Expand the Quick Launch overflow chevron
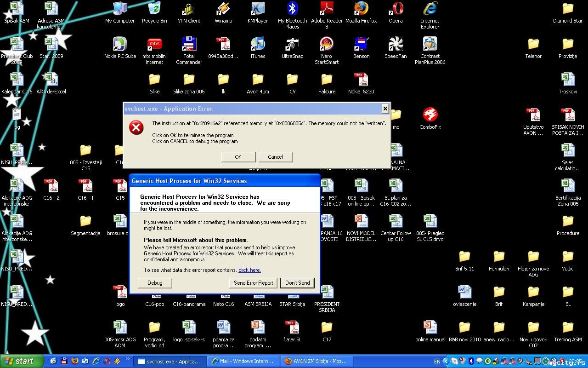This screenshot has width=588, height=368. point(128,358)
